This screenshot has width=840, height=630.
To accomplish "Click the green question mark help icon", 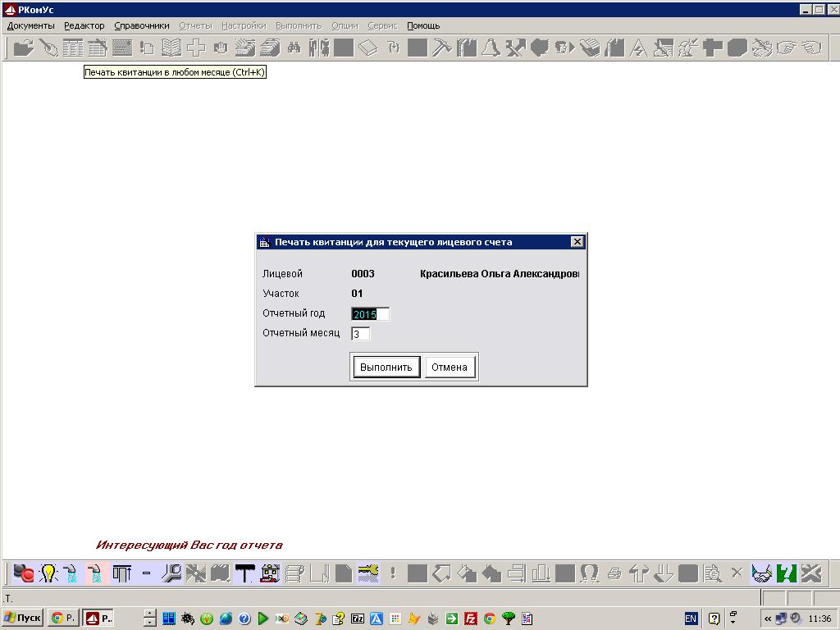I will tap(787, 573).
